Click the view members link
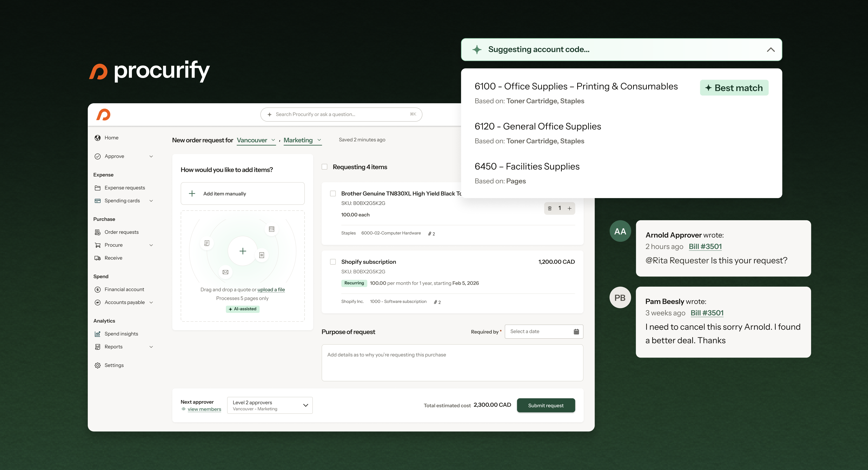The height and width of the screenshot is (470, 868). (204, 409)
